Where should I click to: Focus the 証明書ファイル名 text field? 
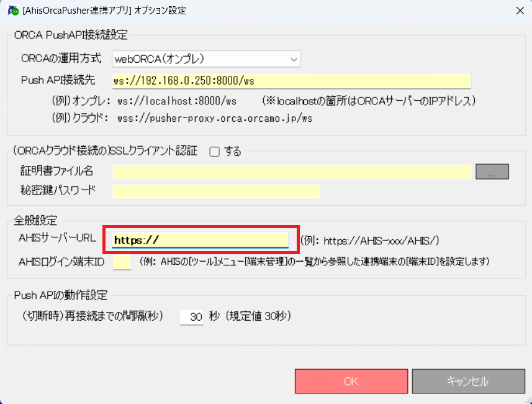(x=292, y=172)
